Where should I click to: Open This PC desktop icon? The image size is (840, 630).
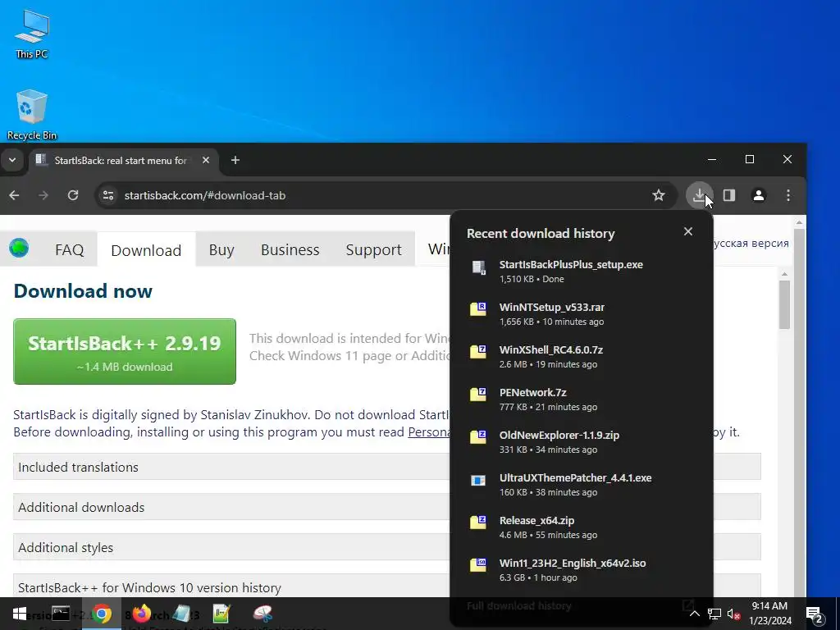coord(32,33)
